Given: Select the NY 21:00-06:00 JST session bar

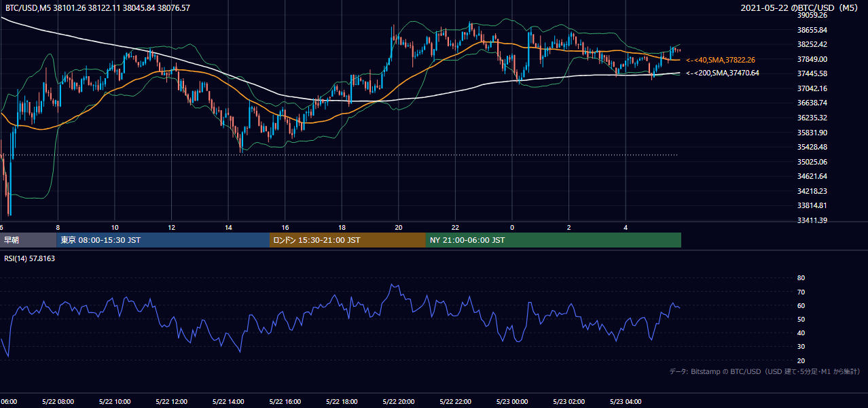Looking at the screenshot, I should pyautogui.click(x=554, y=240).
